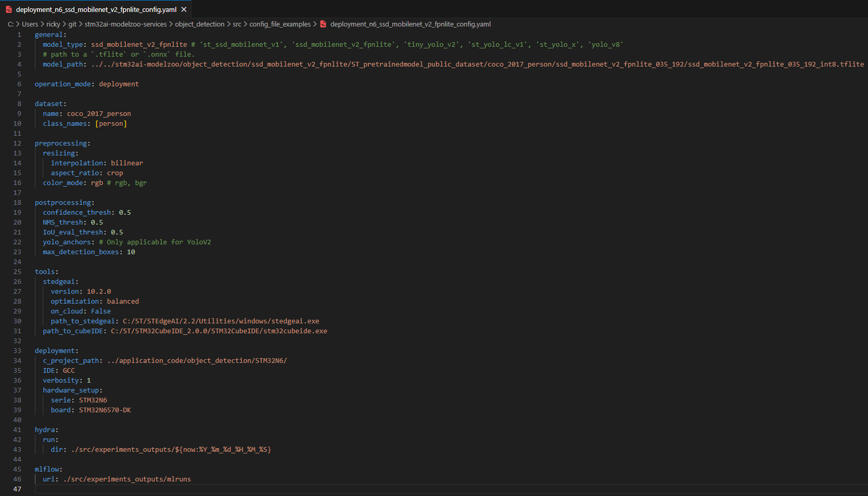
Task: Open the 'stm32ai-modelzoo-services' breadcrumb dropdown
Action: pos(125,24)
